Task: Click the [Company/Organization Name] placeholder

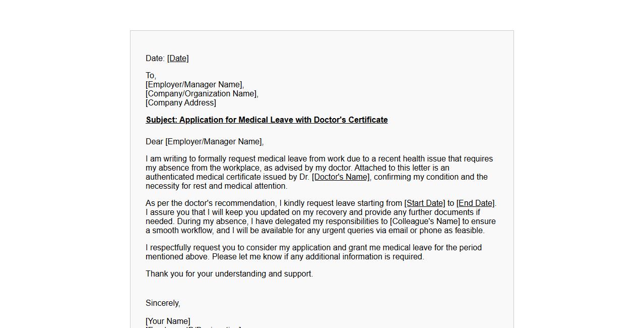Action: (x=202, y=94)
